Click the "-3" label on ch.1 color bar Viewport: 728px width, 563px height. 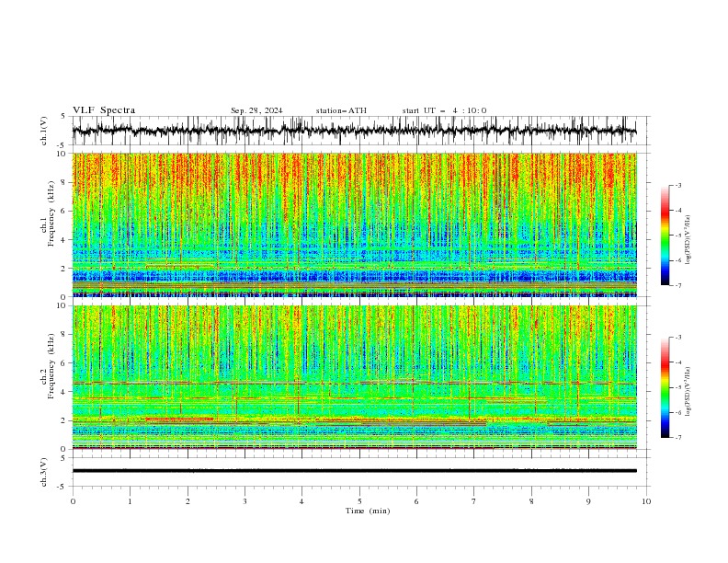click(x=678, y=185)
